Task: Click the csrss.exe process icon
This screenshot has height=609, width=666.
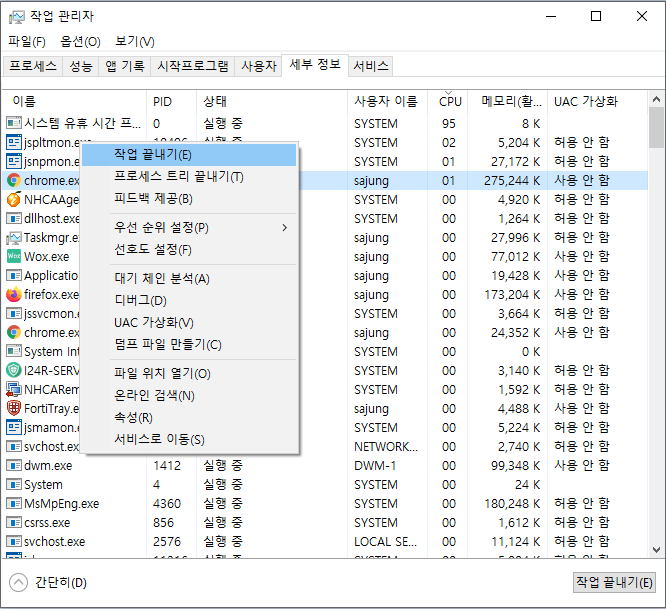Action: (14, 522)
